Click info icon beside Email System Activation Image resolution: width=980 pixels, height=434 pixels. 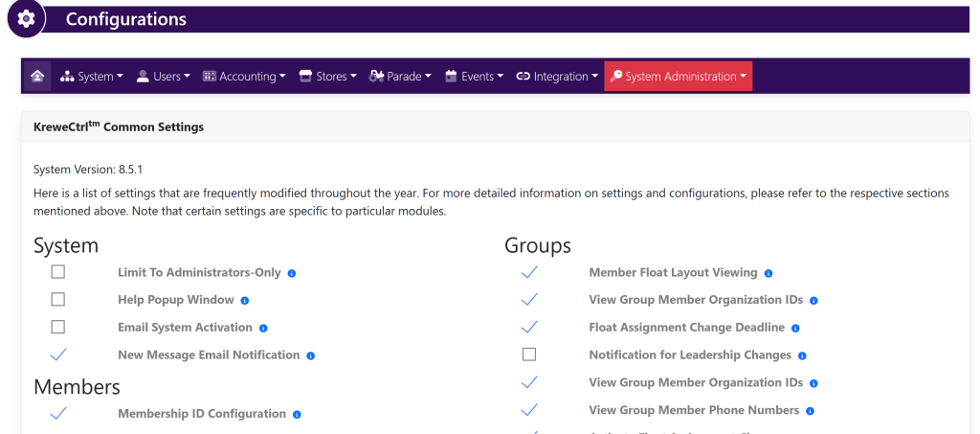263,329
